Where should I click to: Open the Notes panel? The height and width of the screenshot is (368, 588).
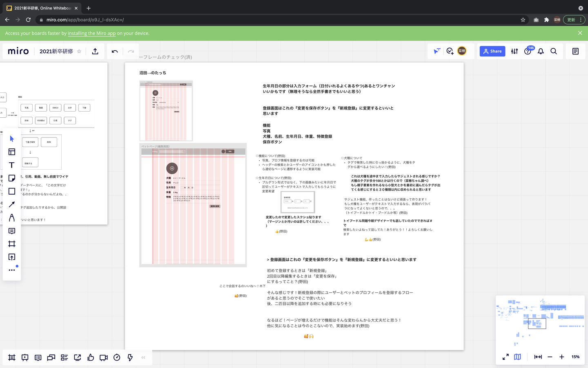[x=575, y=51]
